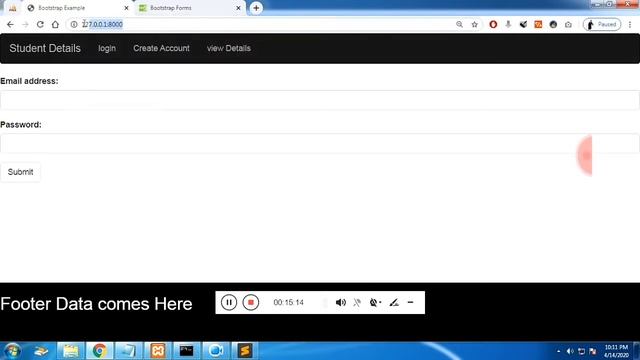The width and height of the screenshot is (640, 360).
Task: Pause the screen recording
Action: [229, 302]
